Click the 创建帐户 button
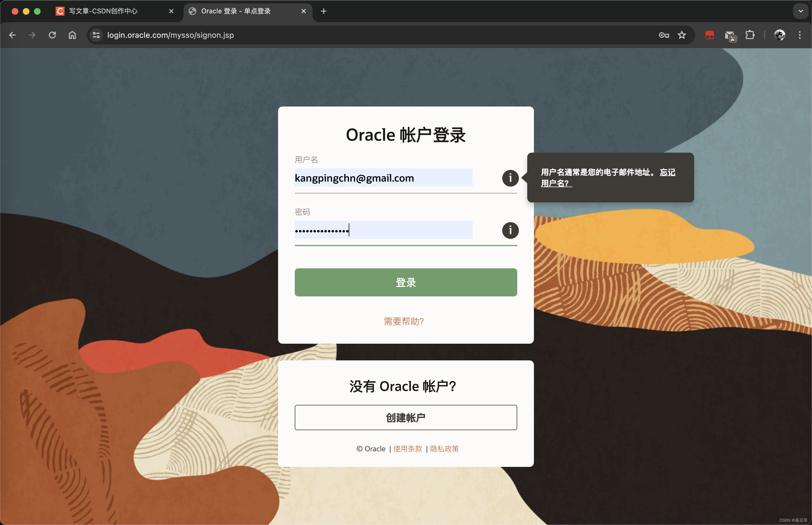The image size is (812, 525). pos(406,417)
